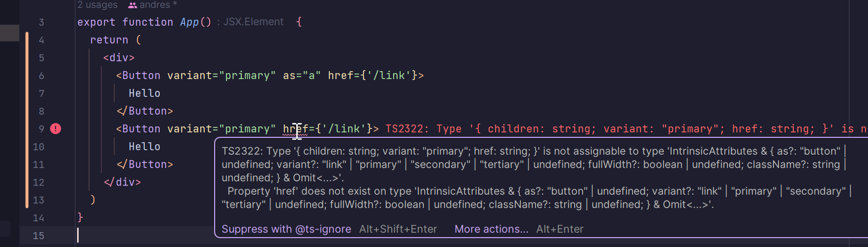Click the as="a" attribute on line 6
The width and height of the screenshot is (868, 247).
[302, 76]
